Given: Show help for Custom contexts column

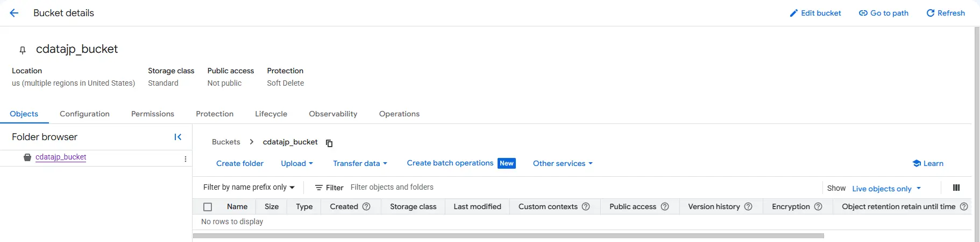Looking at the screenshot, I should click(586, 206).
